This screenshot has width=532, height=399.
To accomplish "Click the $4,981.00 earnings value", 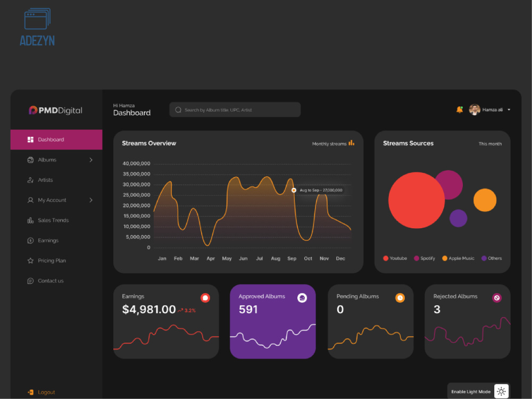I will pyautogui.click(x=149, y=310).
